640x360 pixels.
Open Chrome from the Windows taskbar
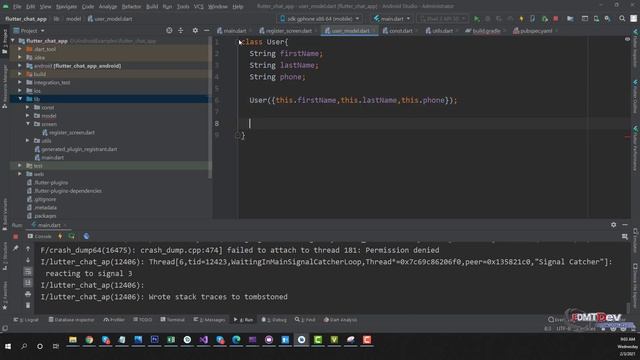tap(89, 340)
